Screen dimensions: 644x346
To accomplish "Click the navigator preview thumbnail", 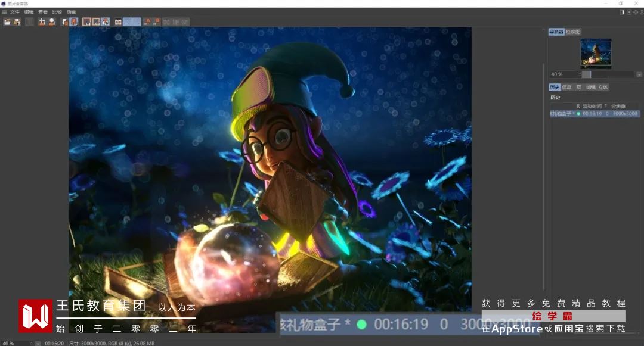I will pos(596,53).
